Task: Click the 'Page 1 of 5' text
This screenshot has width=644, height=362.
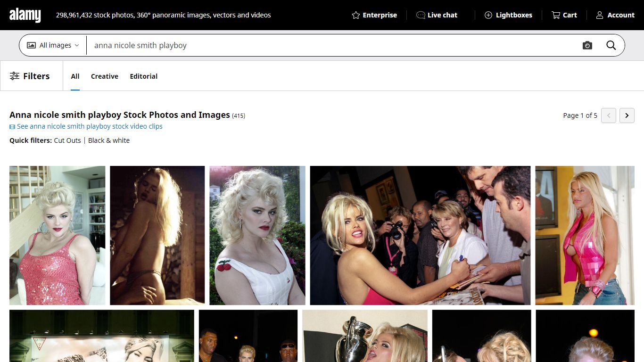Action: [x=580, y=115]
